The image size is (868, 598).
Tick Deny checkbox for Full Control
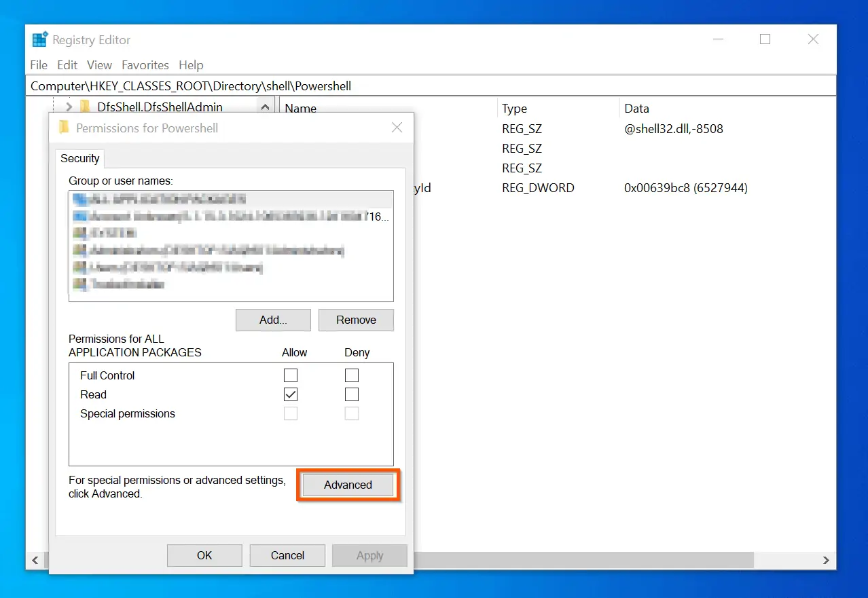point(352,375)
